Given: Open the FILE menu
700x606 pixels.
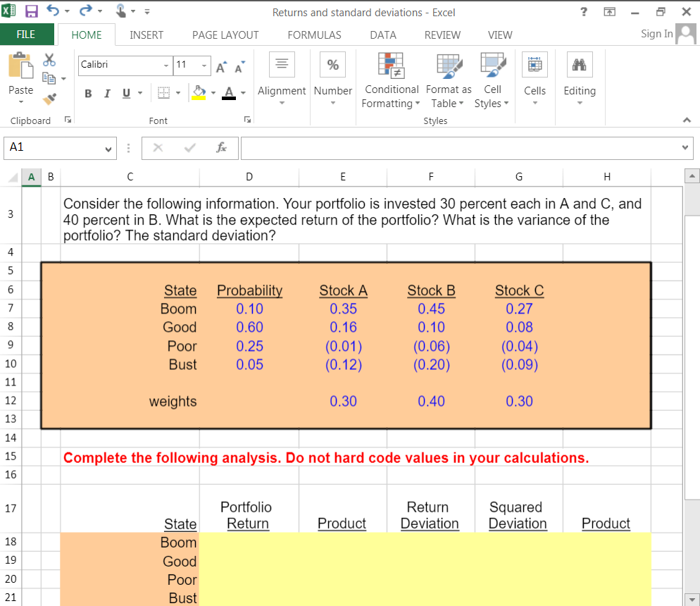Looking at the screenshot, I should (27, 34).
